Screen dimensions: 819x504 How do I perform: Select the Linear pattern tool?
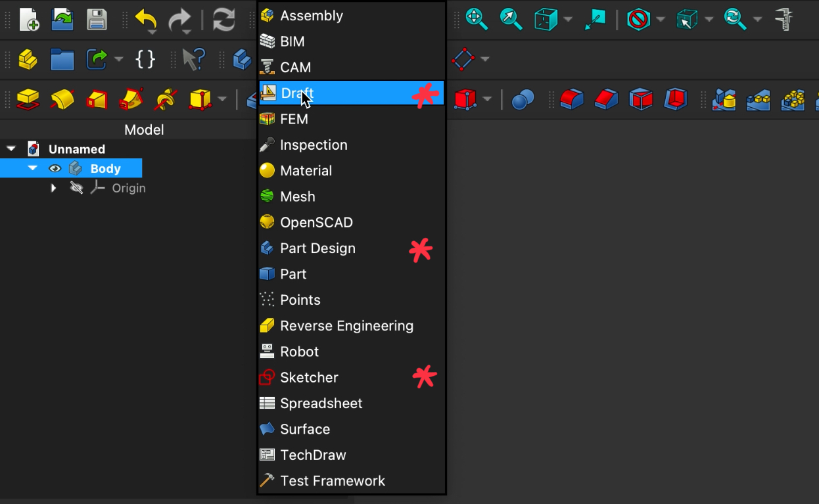[759, 100]
